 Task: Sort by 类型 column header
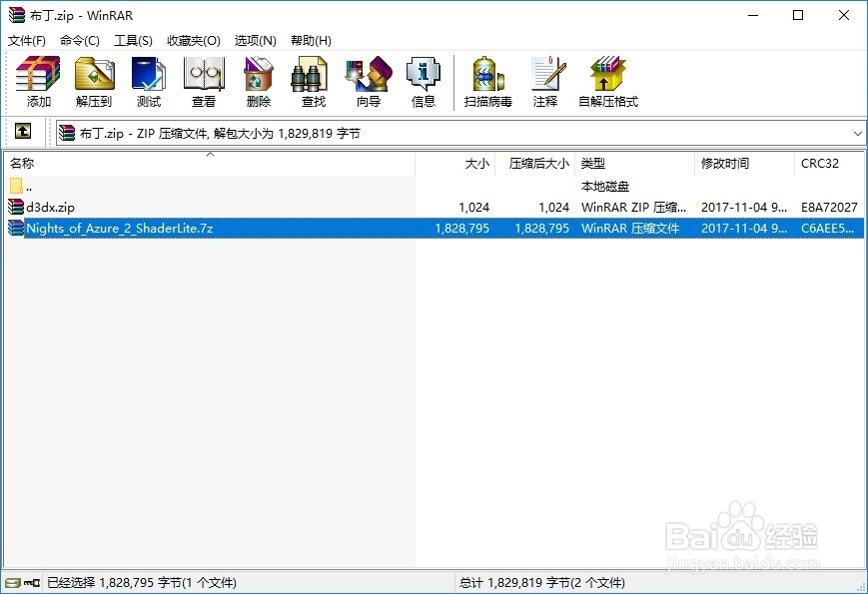tap(634, 163)
